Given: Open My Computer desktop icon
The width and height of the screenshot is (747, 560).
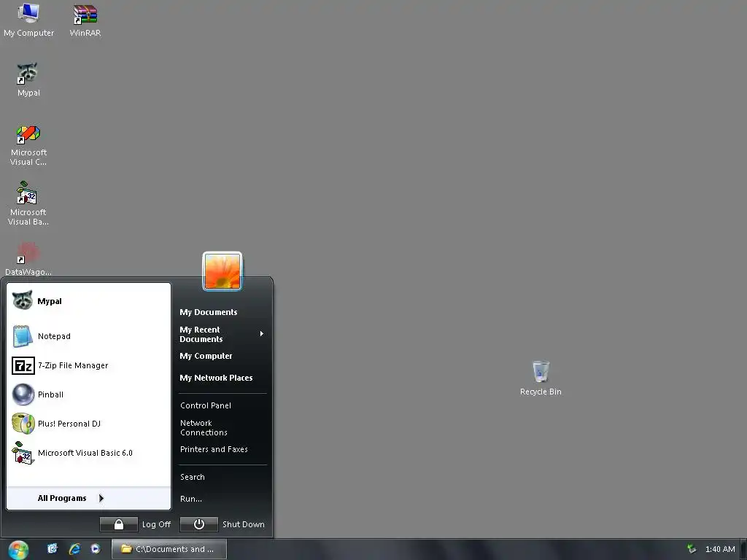Looking at the screenshot, I should [x=28, y=20].
